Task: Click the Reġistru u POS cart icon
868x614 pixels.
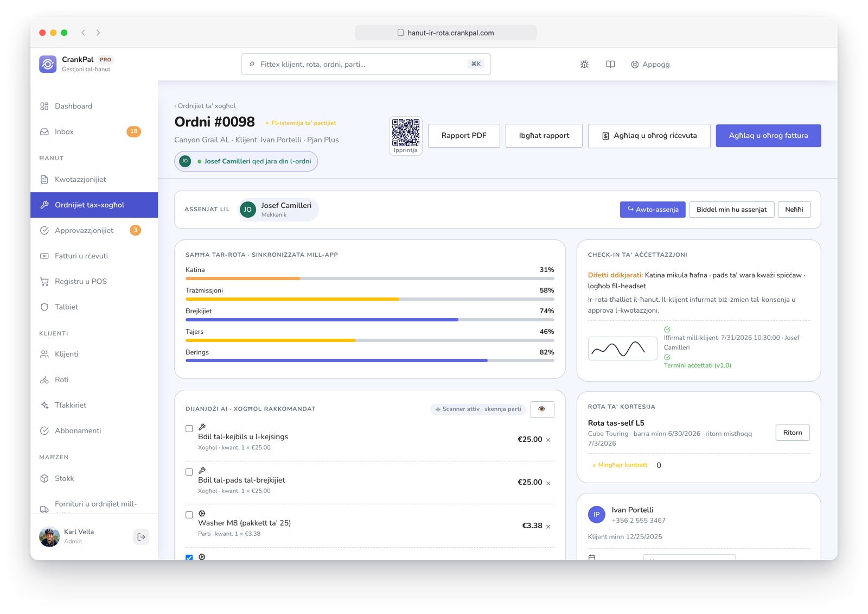Action: (44, 281)
